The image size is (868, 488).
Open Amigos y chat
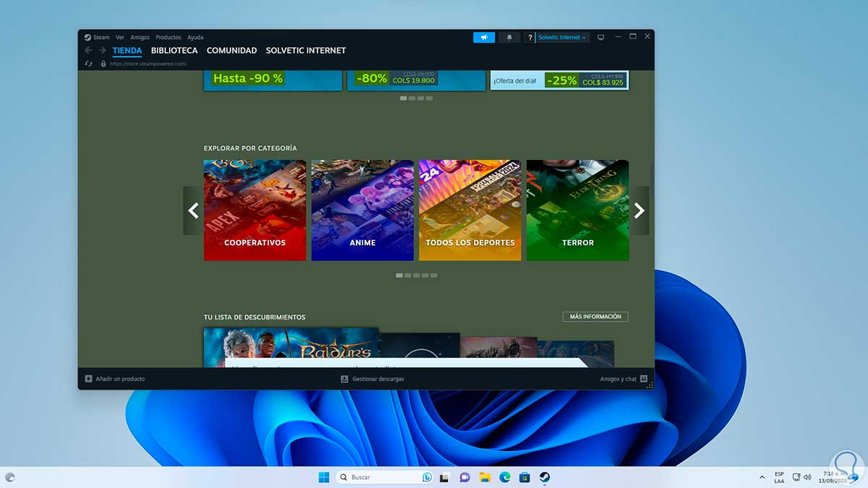(x=618, y=379)
